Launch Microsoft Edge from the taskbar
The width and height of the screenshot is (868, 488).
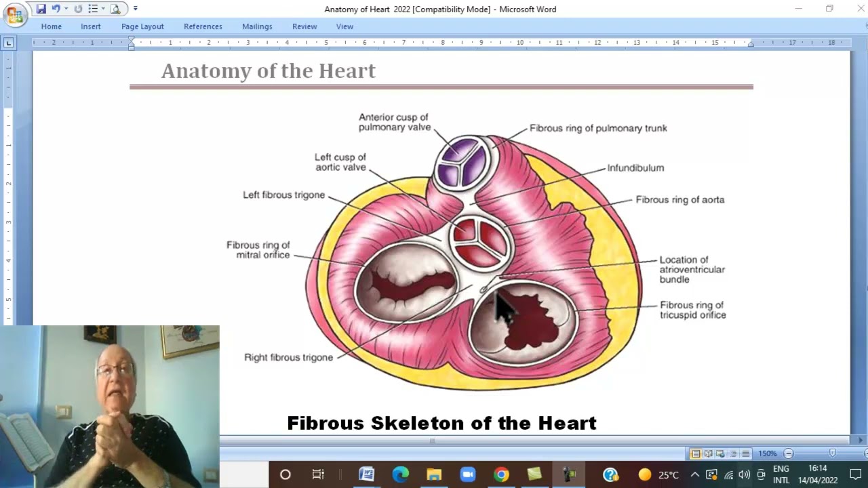[401, 474]
